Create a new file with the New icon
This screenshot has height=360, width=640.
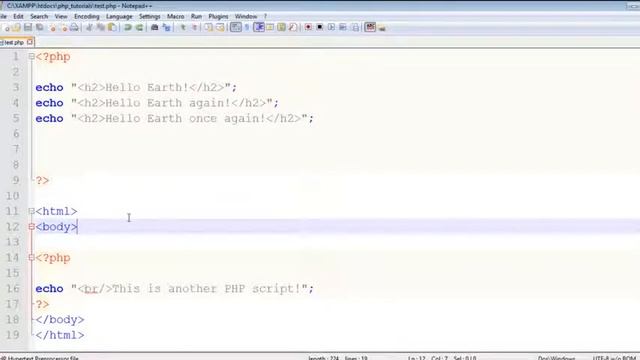pos(6,28)
